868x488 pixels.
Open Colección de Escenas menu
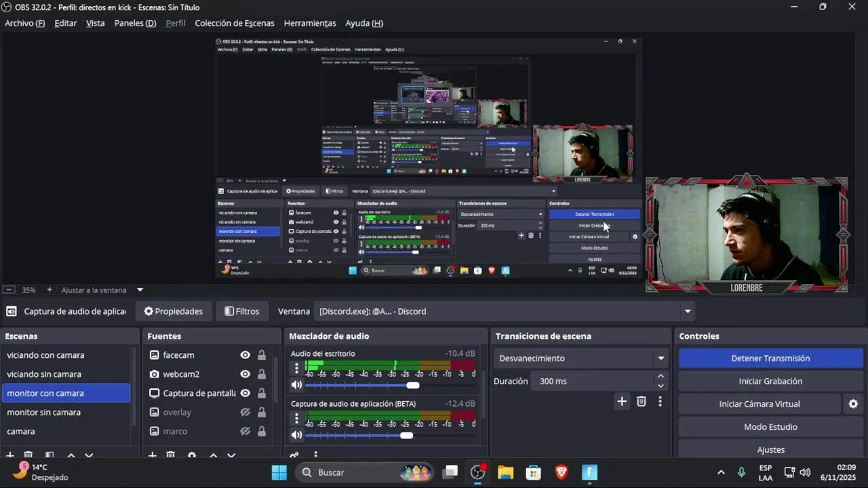tap(235, 23)
